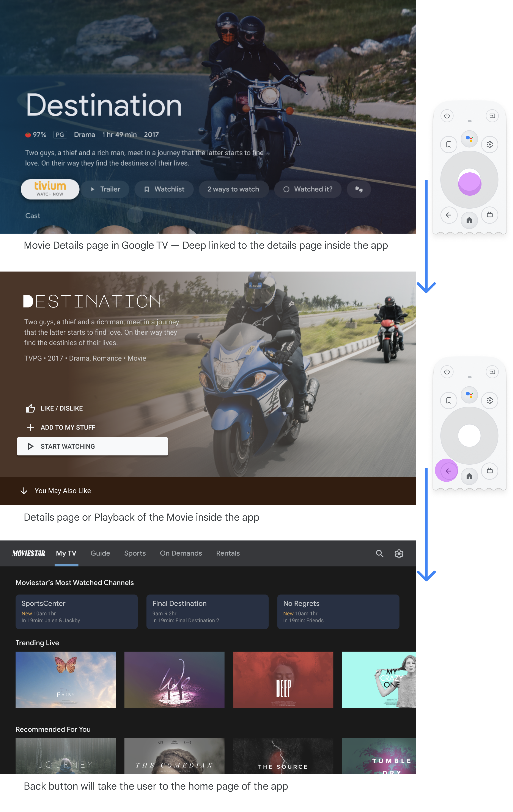
Task: Select the On Demands tab in Moviestar
Action: 181,553
